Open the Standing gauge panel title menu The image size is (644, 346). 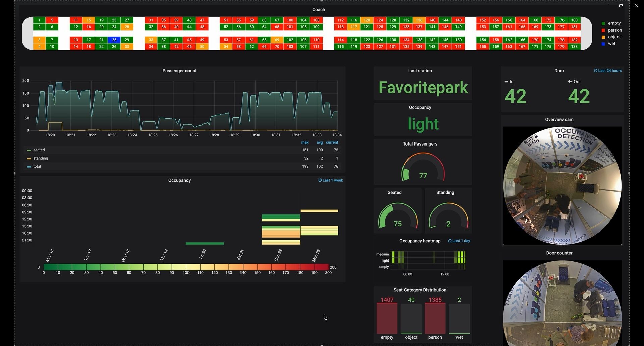coord(445,192)
